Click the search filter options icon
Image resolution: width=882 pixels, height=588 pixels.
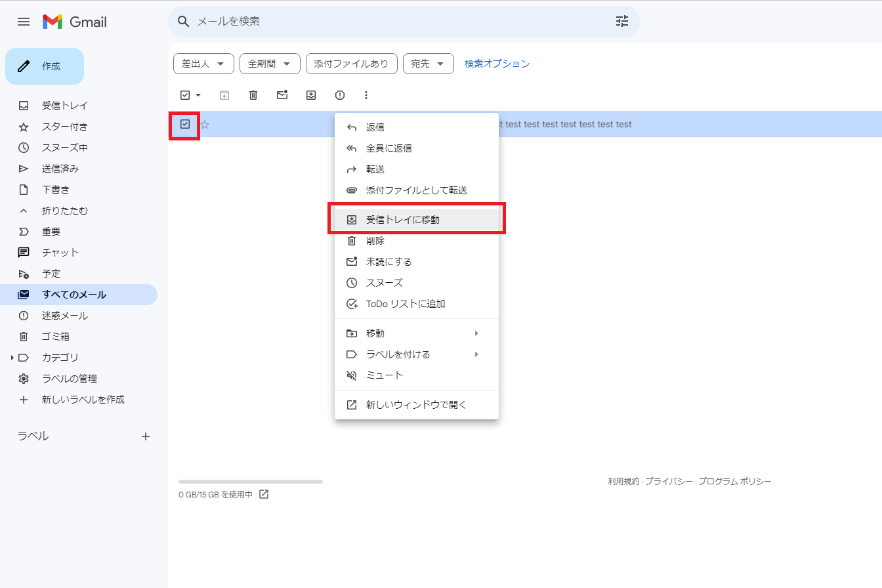coord(621,21)
